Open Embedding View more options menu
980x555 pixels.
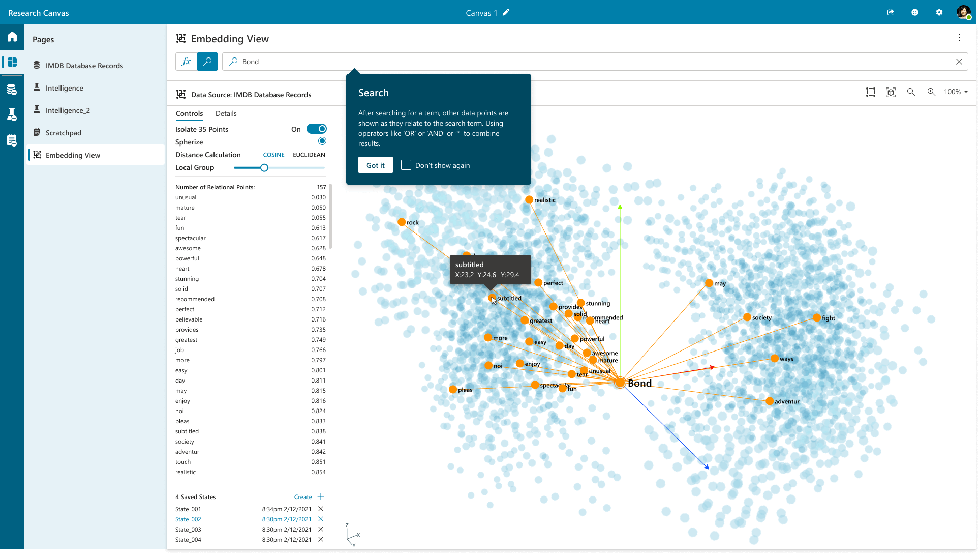pos(960,38)
